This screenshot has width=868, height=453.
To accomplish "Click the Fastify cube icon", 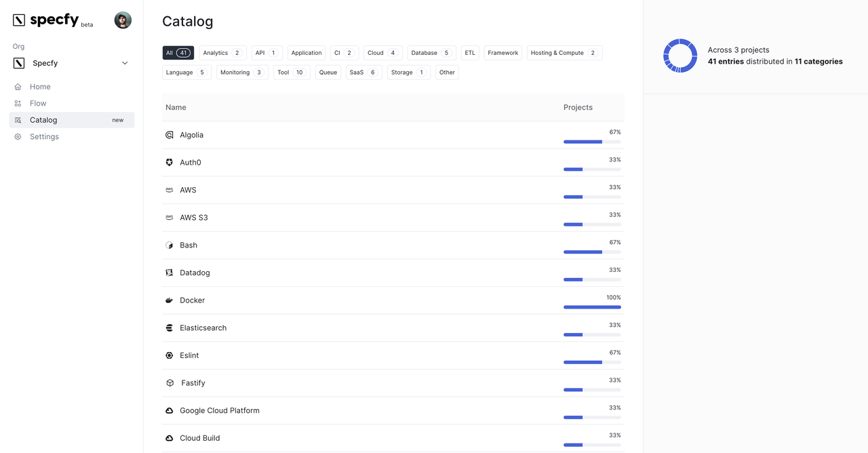I will click(x=170, y=383).
